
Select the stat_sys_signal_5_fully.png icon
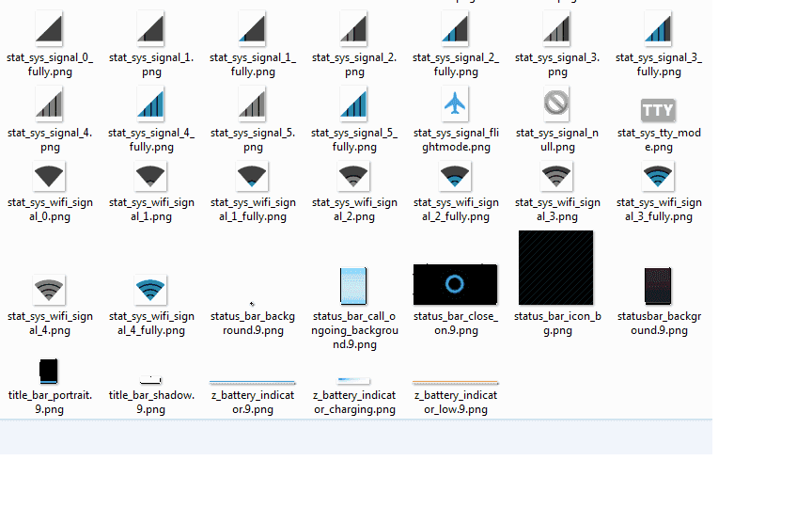pos(353,103)
